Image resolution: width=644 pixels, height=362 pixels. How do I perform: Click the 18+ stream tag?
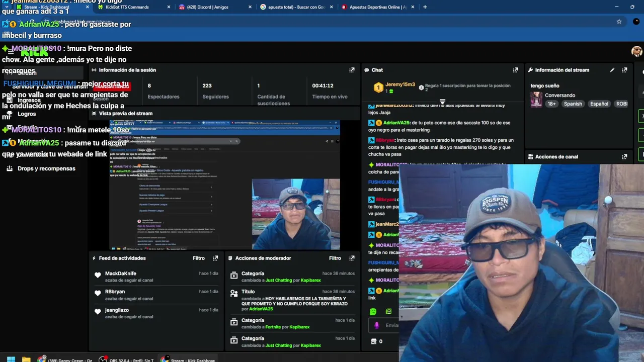pos(551,104)
